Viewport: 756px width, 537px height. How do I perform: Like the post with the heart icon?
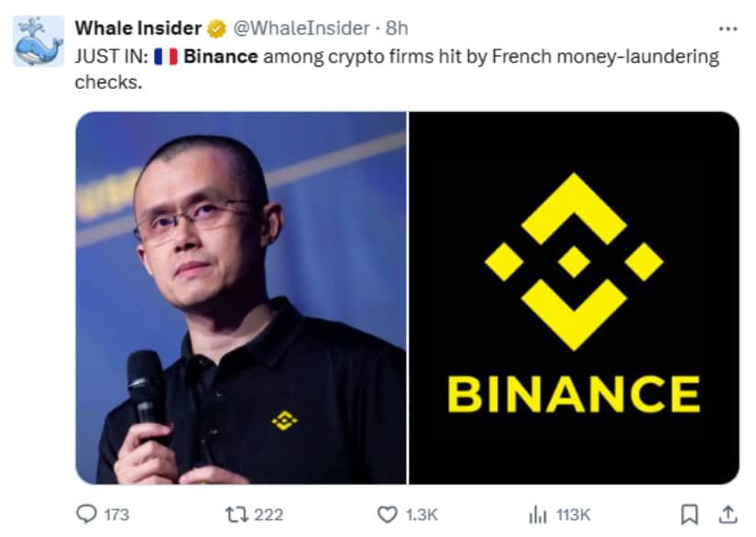[x=387, y=514]
